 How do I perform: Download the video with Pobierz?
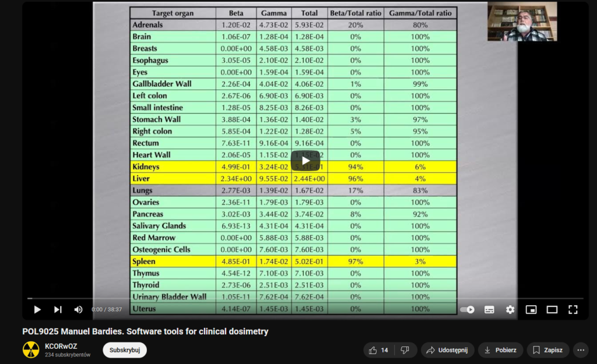coord(500,350)
